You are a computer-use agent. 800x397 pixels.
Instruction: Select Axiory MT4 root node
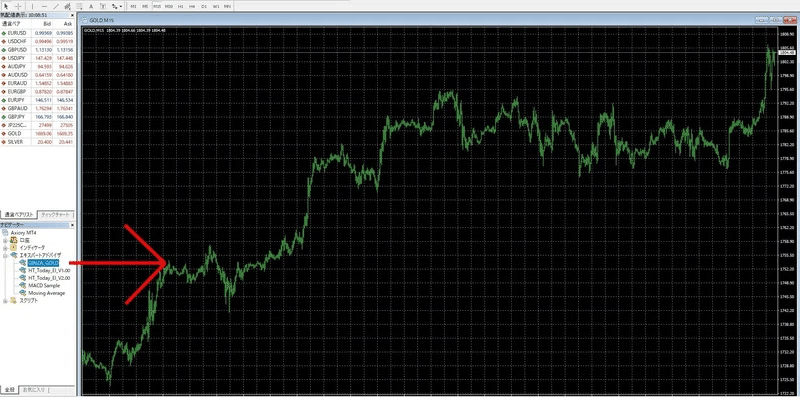(x=23, y=233)
